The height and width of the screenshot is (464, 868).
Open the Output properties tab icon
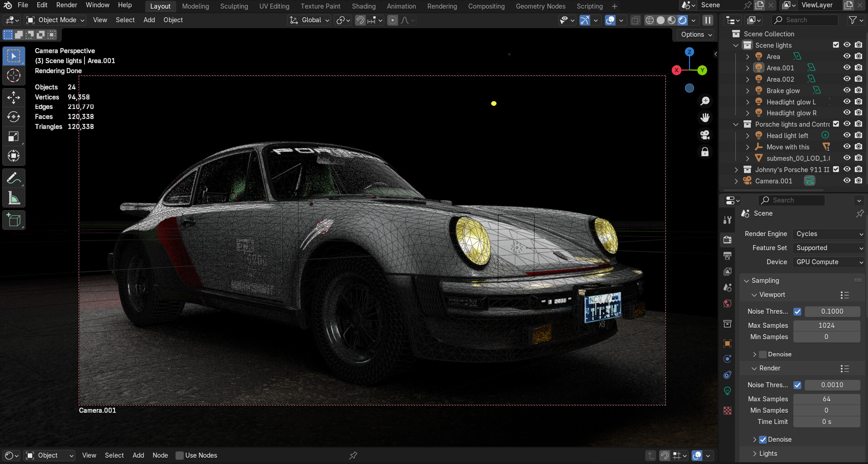click(727, 256)
